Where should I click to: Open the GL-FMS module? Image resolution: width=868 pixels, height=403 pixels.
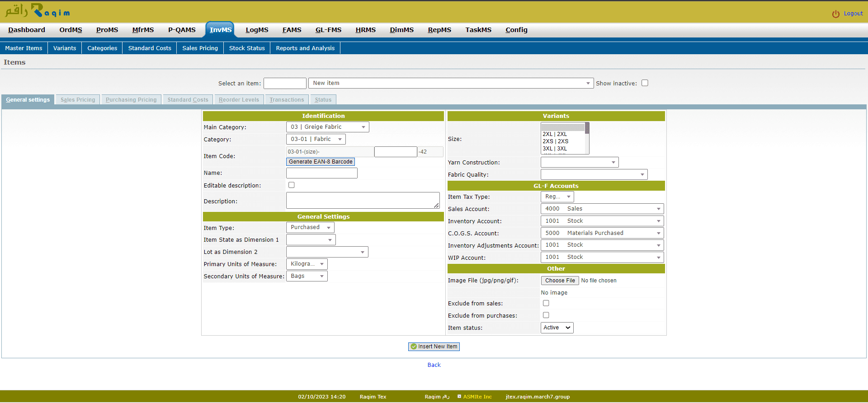pyautogui.click(x=328, y=30)
